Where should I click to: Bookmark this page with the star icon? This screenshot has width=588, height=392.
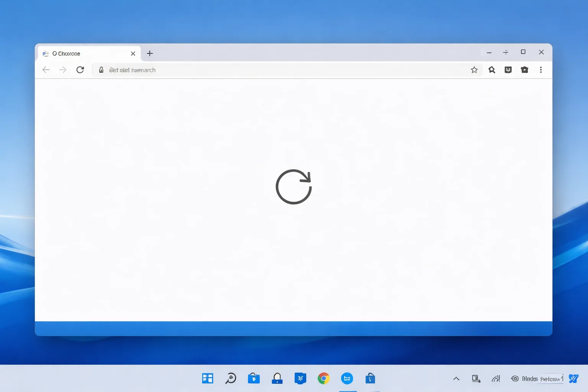tap(474, 70)
